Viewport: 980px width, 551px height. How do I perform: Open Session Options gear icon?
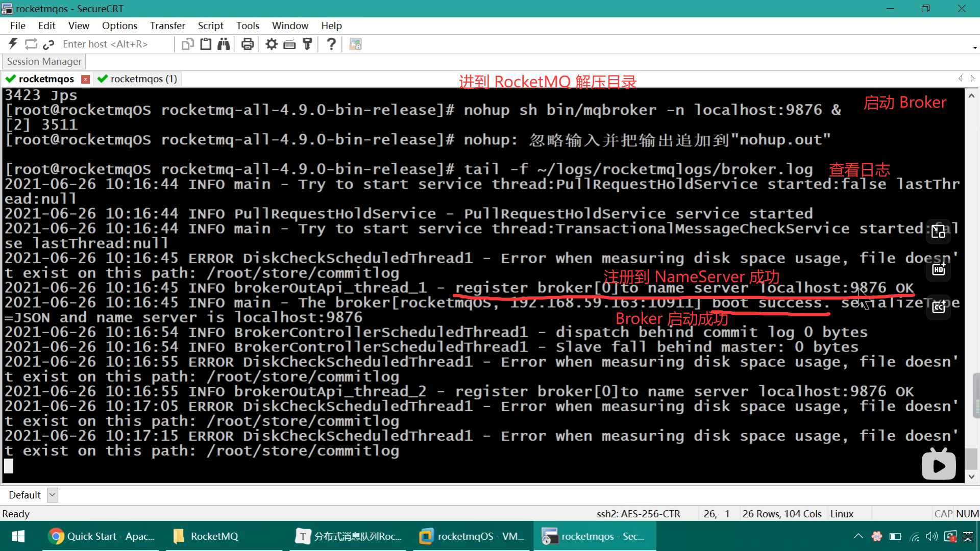pyautogui.click(x=272, y=44)
